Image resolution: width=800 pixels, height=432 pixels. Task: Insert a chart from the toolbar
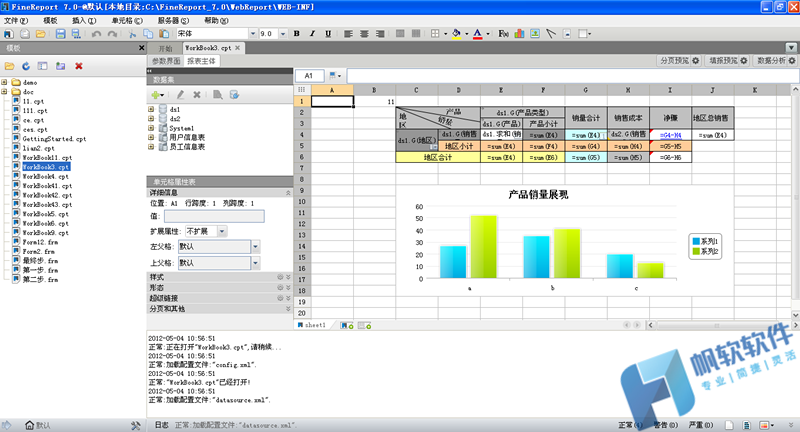coord(519,34)
